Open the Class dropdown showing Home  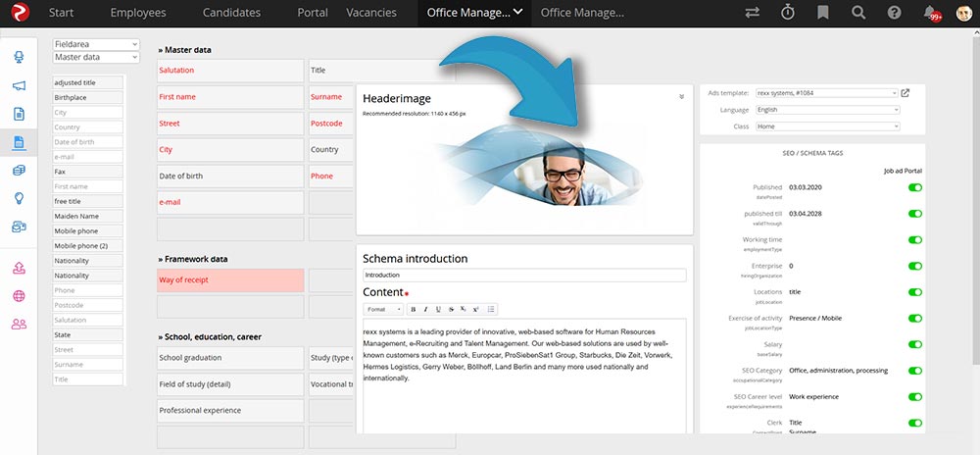[x=827, y=126]
